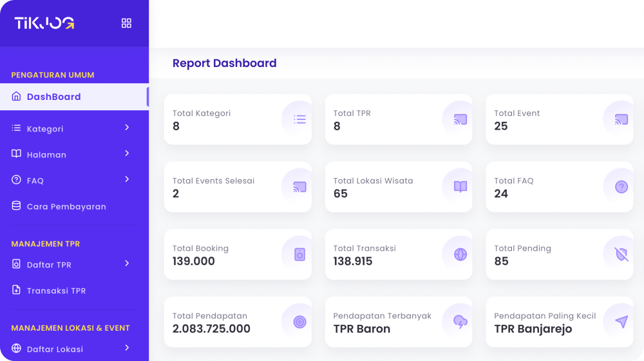The height and width of the screenshot is (361, 644).
Task: Expand the Kategori sidebar submenu chevron
Action: (x=127, y=128)
